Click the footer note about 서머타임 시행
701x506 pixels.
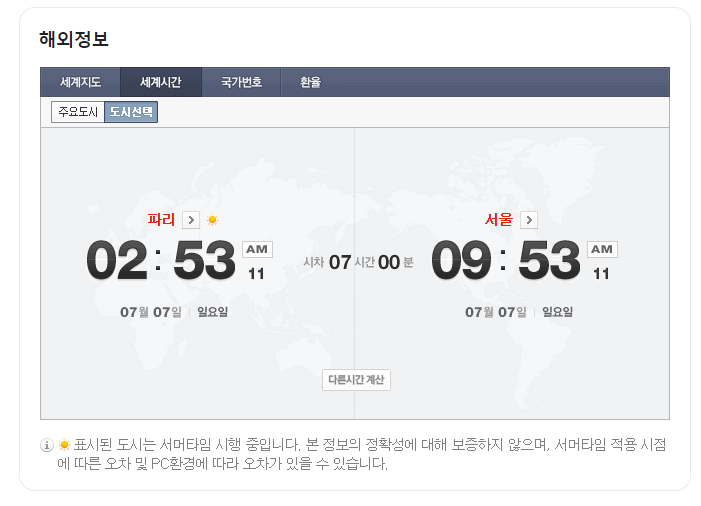(361, 454)
